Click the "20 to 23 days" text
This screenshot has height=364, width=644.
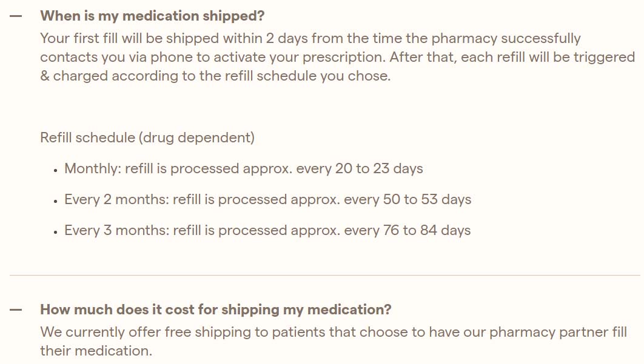point(379,168)
